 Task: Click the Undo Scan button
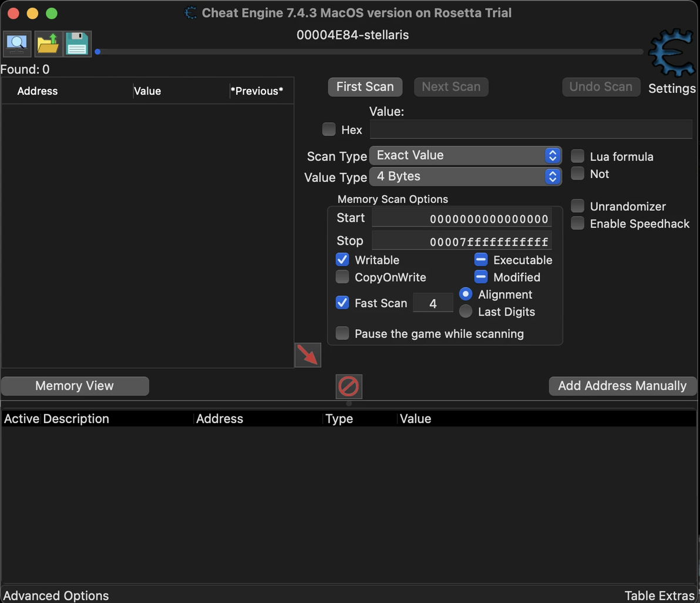pyautogui.click(x=601, y=86)
